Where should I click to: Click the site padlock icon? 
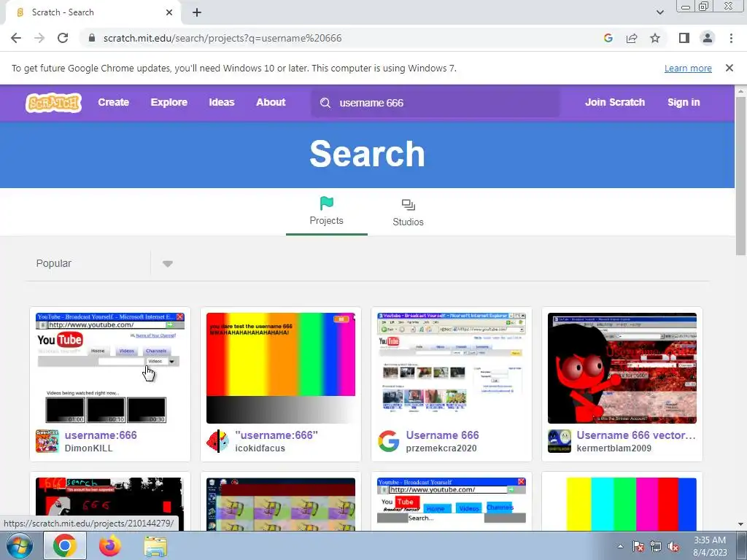coord(92,38)
